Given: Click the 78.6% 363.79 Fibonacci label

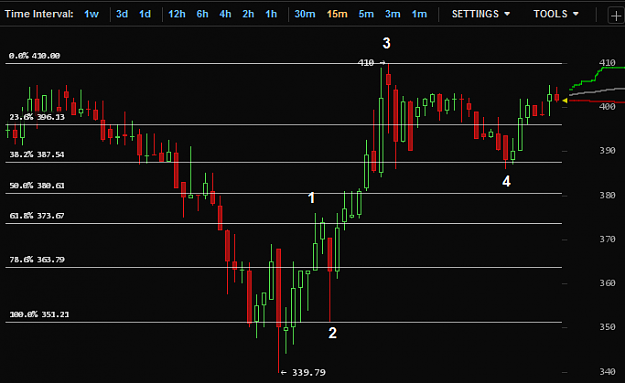Looking at the screenshot, I should click(x=37, y=259).
